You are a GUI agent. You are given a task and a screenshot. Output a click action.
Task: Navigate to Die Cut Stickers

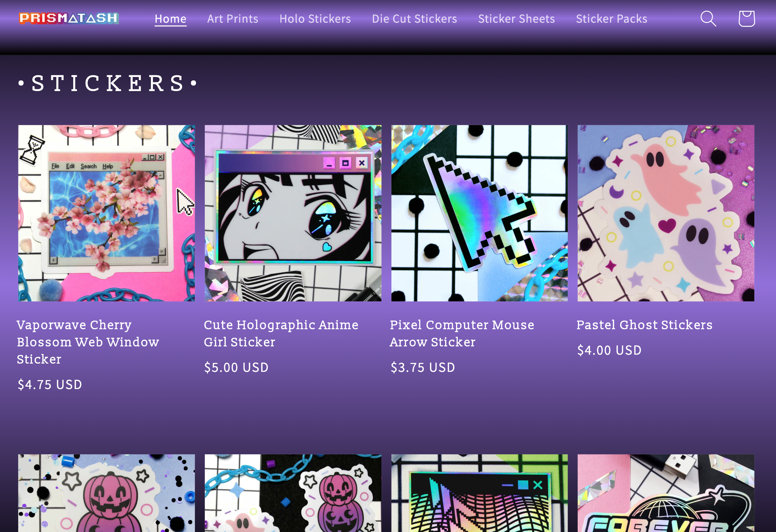tap(414, 19)
